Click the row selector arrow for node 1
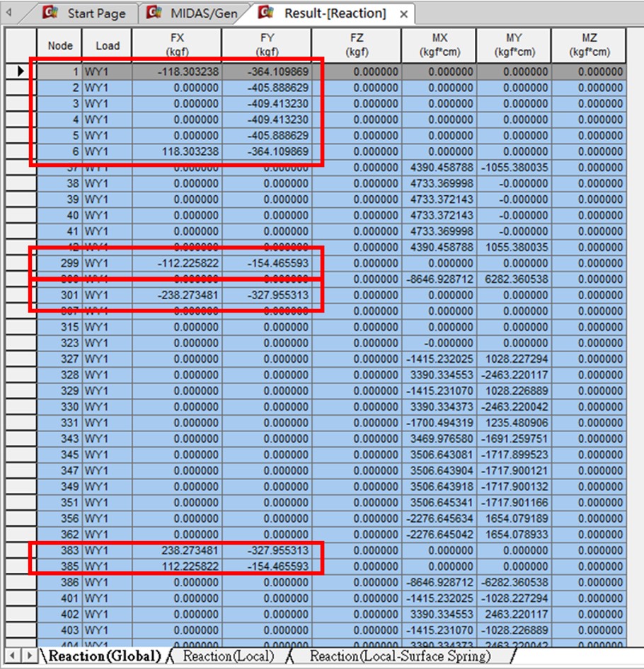 [x=21, y=71]
